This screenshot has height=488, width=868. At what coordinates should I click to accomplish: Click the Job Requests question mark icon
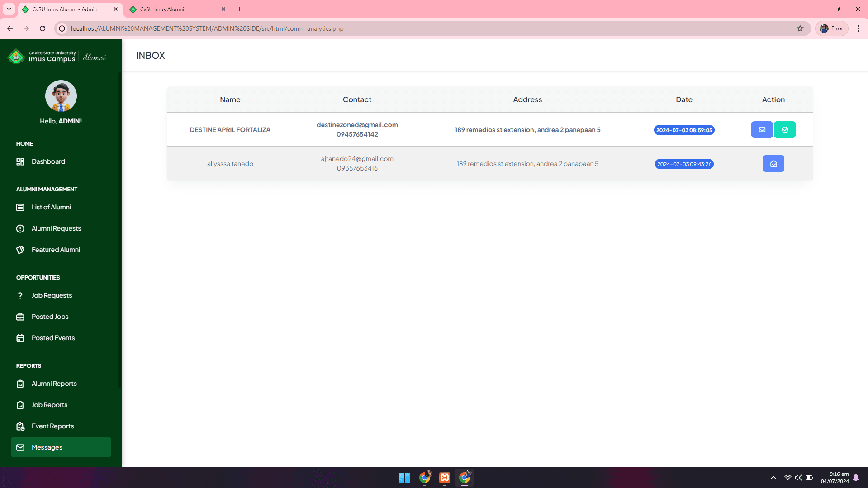click(20, 295)
